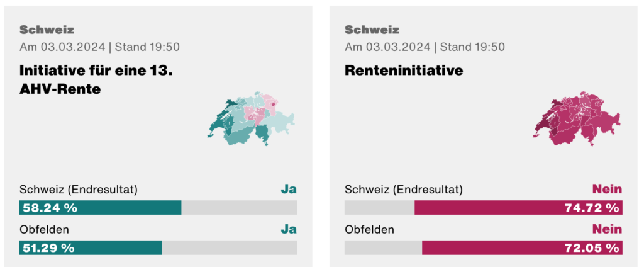Viewport: 644px width, 267px height.
Task: Click the crimson 74.72 % result bar
Action: coord(518,207)
